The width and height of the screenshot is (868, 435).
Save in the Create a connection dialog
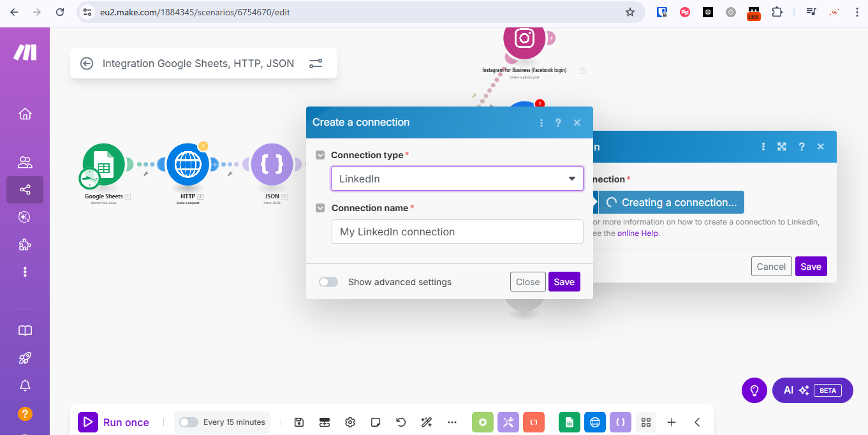pyautogui.click(x=564, y=282)
